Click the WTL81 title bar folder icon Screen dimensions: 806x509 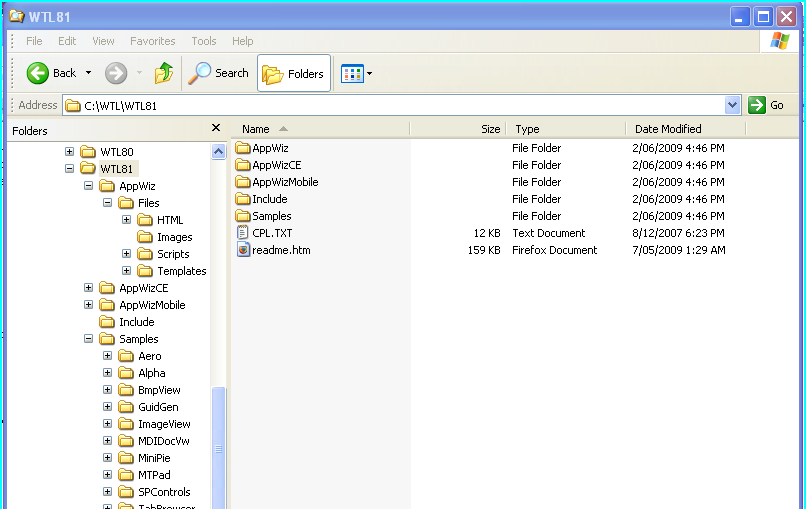16,16
